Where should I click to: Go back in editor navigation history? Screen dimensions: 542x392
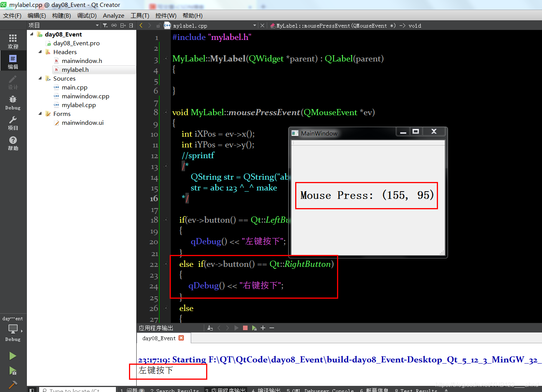(141, 25)
